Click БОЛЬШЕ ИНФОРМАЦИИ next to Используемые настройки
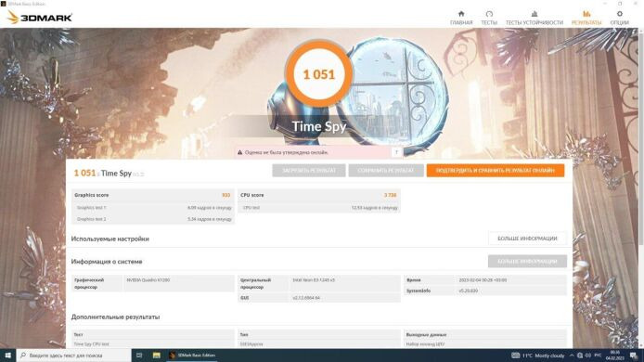The image size is (644, 362). 527,239
